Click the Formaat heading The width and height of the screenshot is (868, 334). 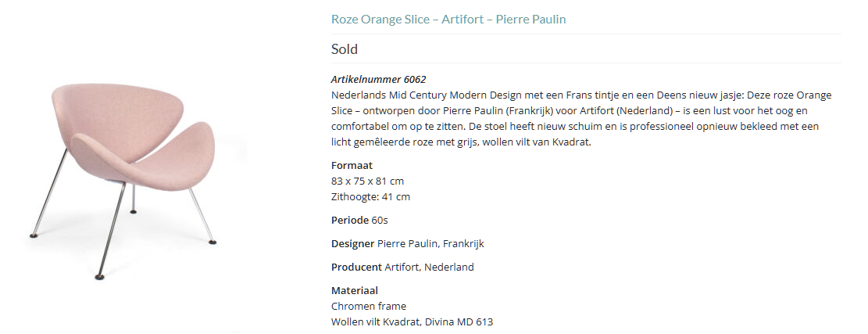click(352, 165)
